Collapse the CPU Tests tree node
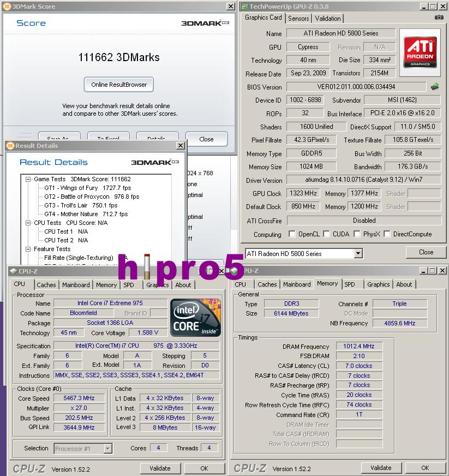The image size is (449, 476). coord(28,223)
